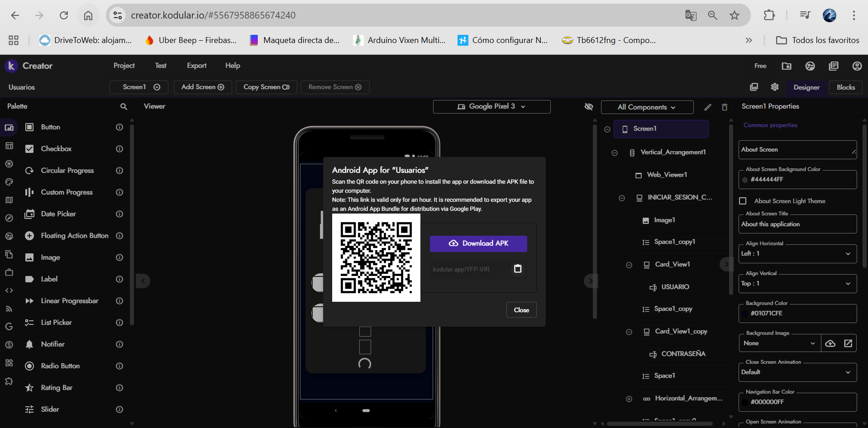
Task: Toggle hidden components visibility in viewer
Action: pos(588,107)
